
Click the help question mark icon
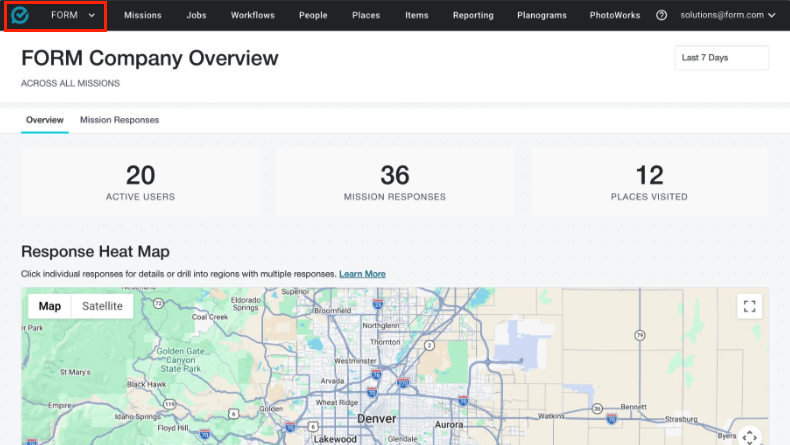click(x=662, y=15)
